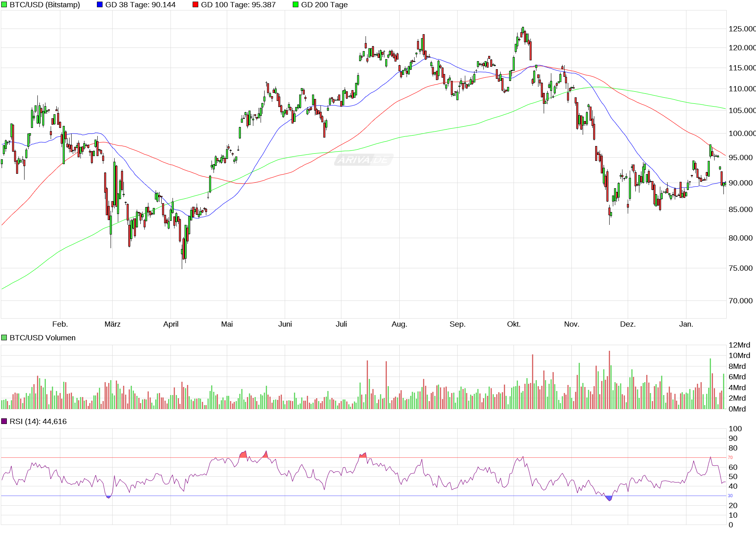756x533 pixels.
Task: Click the "Feb." month label on time axis
Action: point(60,324)
